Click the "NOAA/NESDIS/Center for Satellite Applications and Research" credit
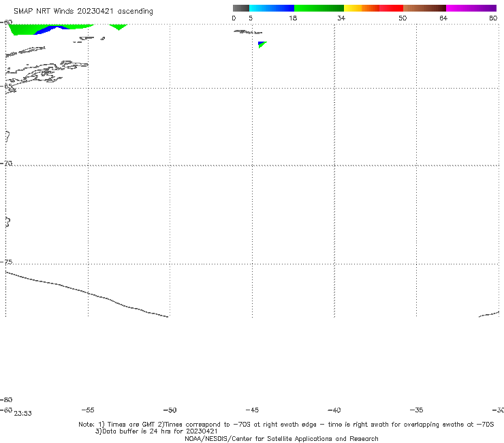 pyautogui.click(x=281, y=438)
